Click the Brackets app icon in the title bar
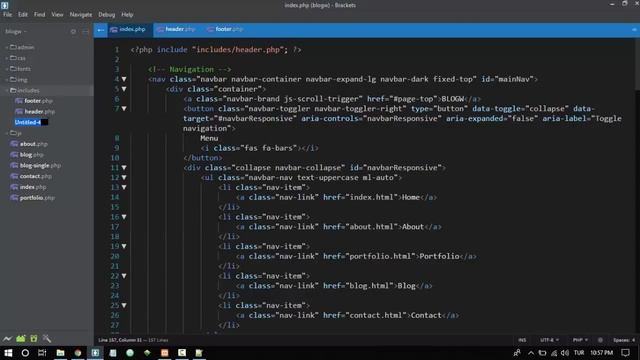 (4, 5)
